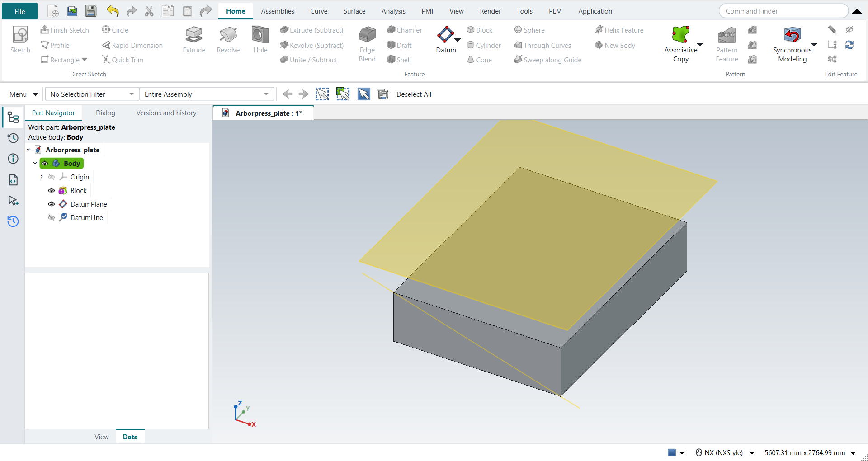Open the Datum dropdown arrow
Image resolution: width=868 pixels, height=461 pixels.
click(x=458, y=40)
